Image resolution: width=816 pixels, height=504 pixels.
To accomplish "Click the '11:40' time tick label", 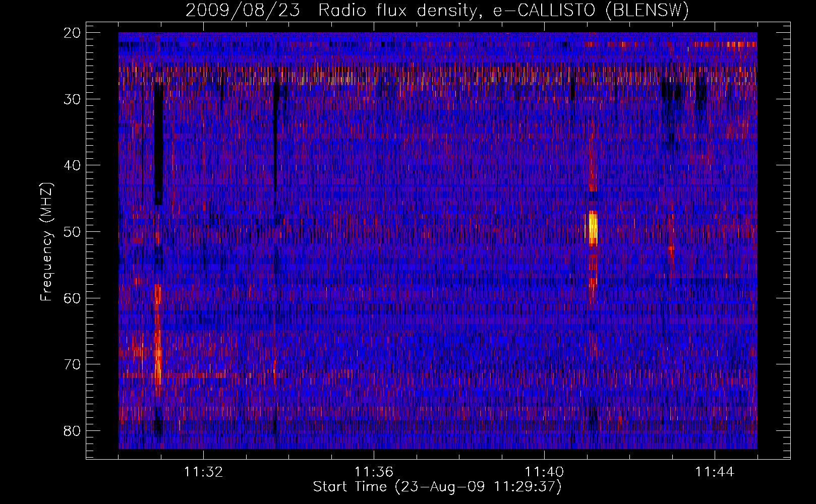I will 544,472.
